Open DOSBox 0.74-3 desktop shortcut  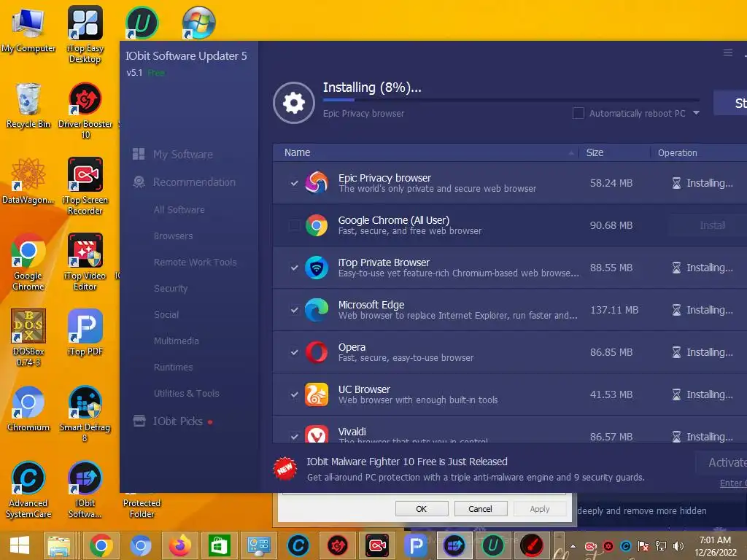(x=28, y=337)
